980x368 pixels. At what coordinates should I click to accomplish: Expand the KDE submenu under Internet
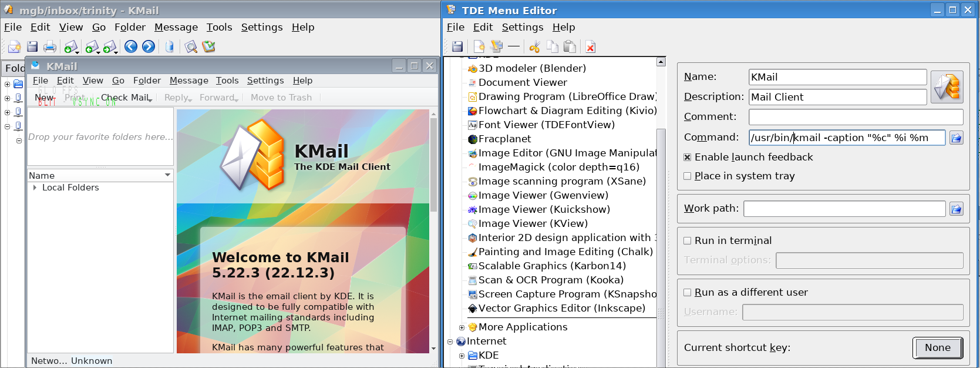(x=462, y=356)
